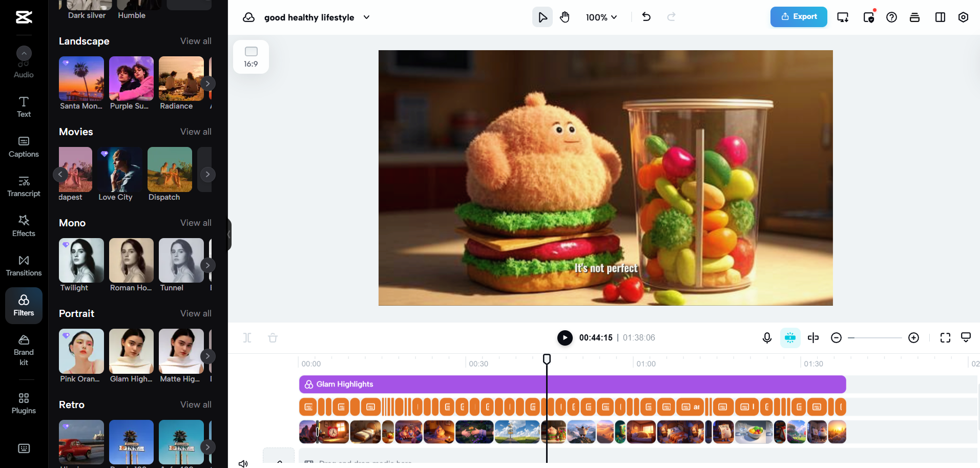This screenshot has height=468, width=980.
Task: Apply the Radiance landscape filter
Action: (181, 78)
